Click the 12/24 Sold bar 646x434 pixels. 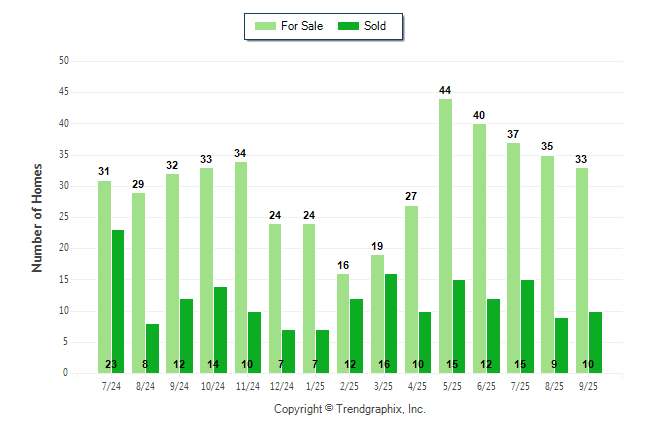288,351
